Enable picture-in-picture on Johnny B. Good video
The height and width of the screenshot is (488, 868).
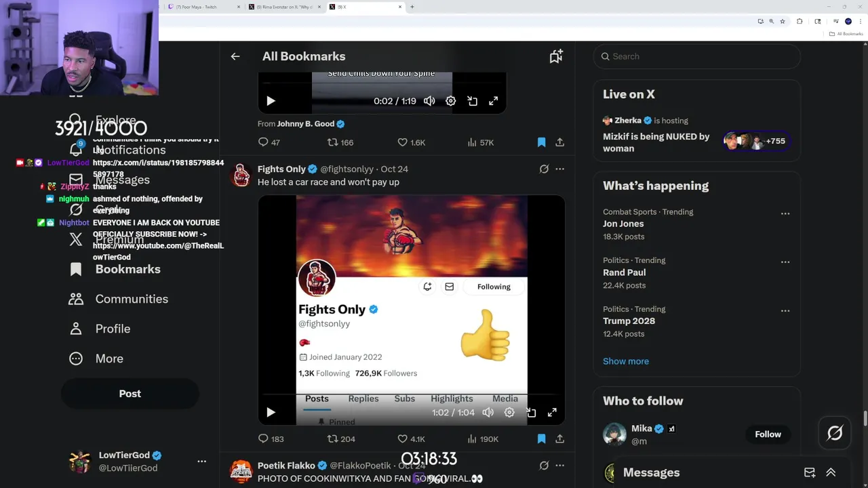(472, 101)
